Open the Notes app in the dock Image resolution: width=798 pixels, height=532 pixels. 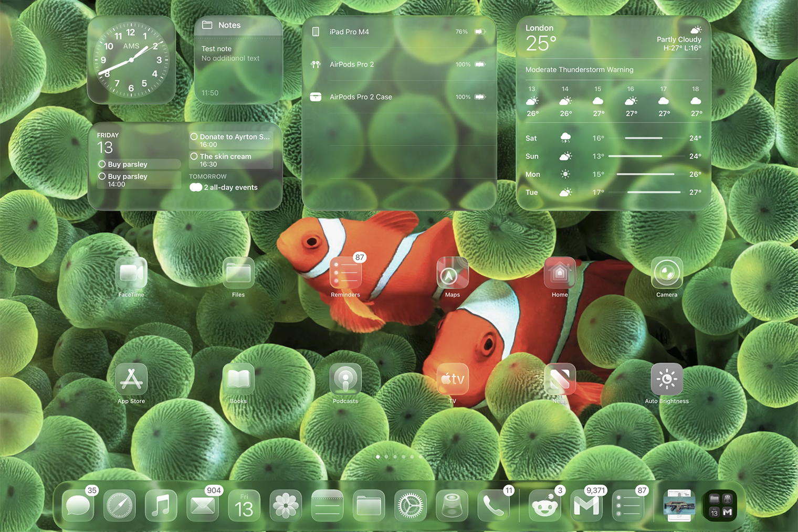[327, 506]
